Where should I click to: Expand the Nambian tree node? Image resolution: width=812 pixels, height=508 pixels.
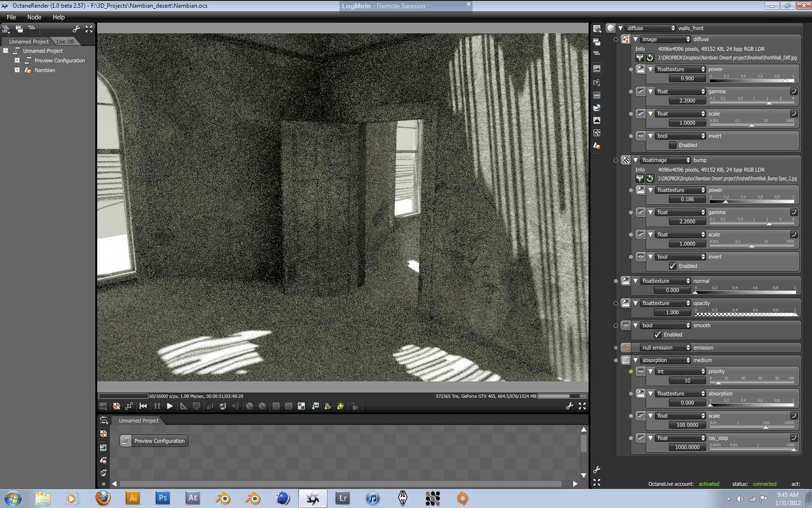(17, 70)
